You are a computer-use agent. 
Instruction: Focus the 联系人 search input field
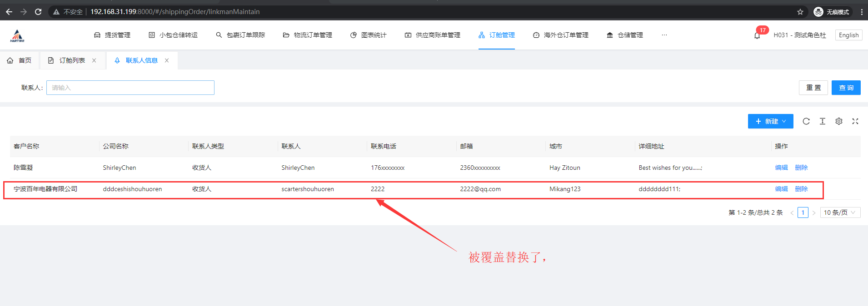coord(130,88)
